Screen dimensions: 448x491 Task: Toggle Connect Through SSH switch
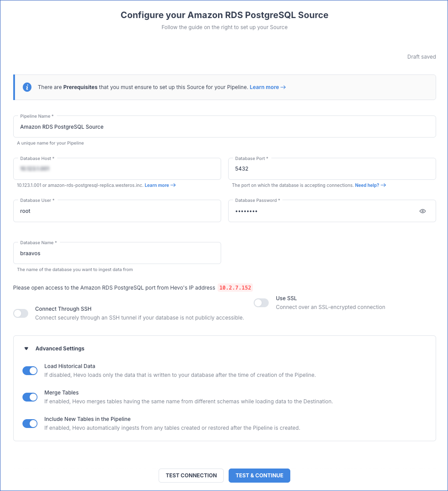pyautogui.click(x=21, y=313)
